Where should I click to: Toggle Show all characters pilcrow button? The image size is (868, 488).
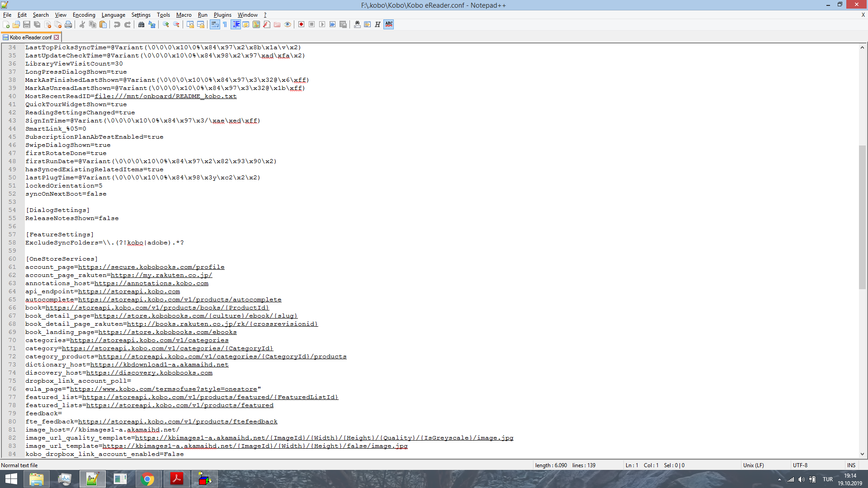[225, 24]
